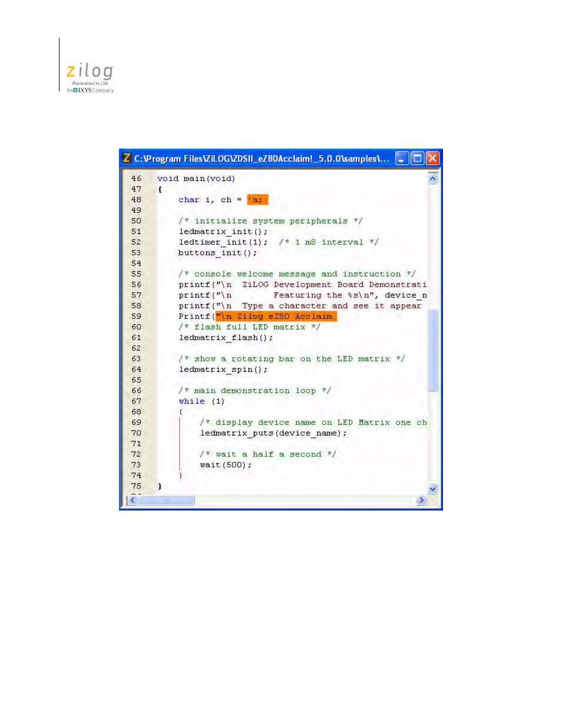
Task: Click the char keyword on line 48
Action: coord(189,200)
